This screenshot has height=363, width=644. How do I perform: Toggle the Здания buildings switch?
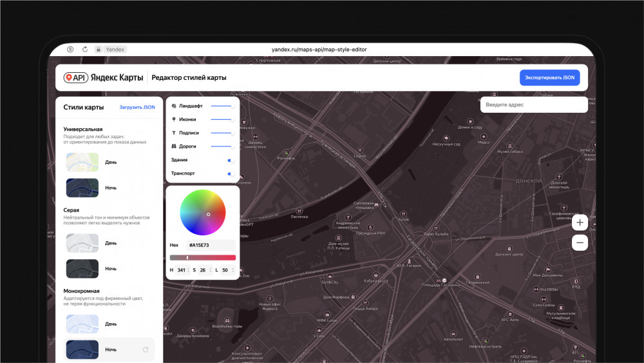230,160
